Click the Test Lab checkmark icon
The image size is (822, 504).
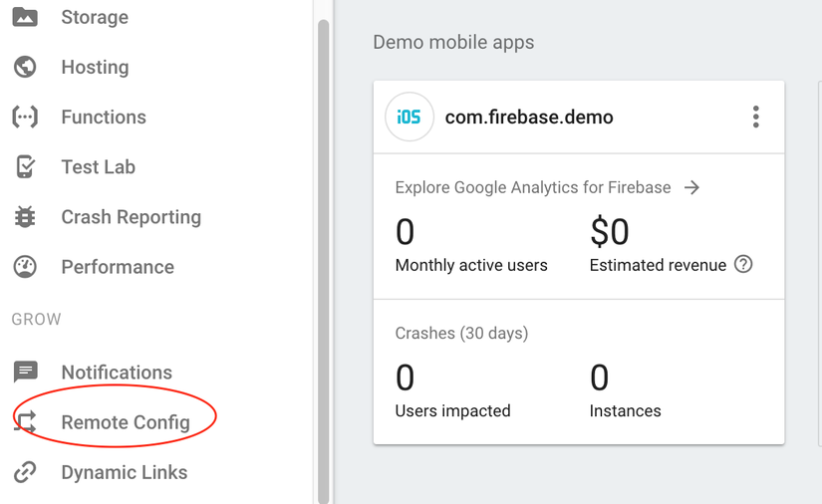point(25,166)
